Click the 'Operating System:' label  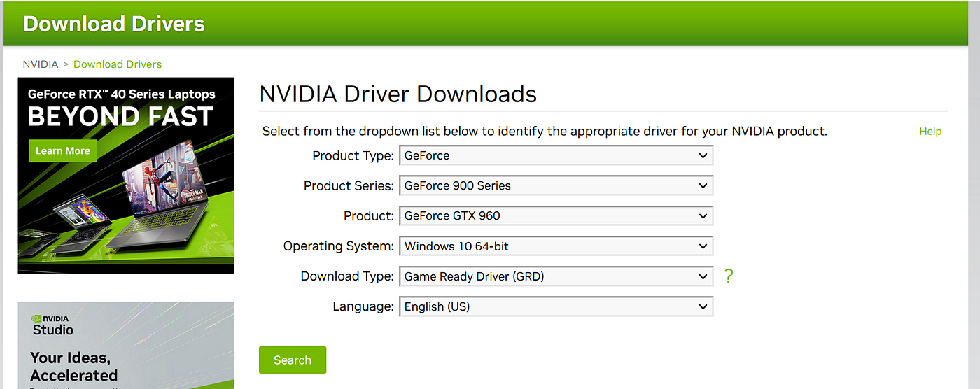click(339, 246)
